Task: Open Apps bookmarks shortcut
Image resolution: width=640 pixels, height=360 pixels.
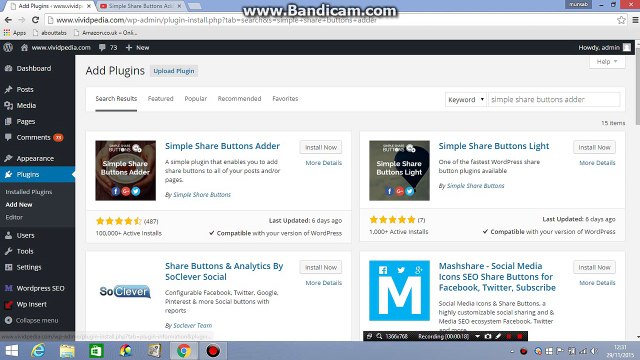Action: pos(15,33)
